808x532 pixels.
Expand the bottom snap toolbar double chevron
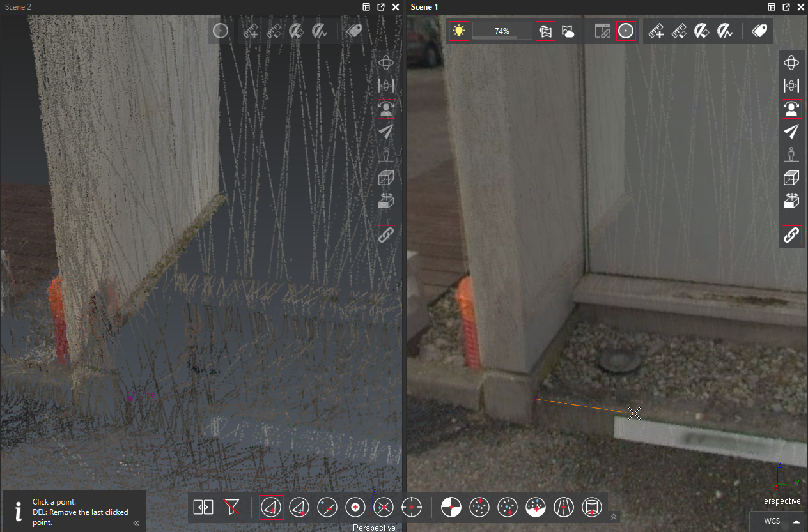pyautogui.click(x=614, y=517)
